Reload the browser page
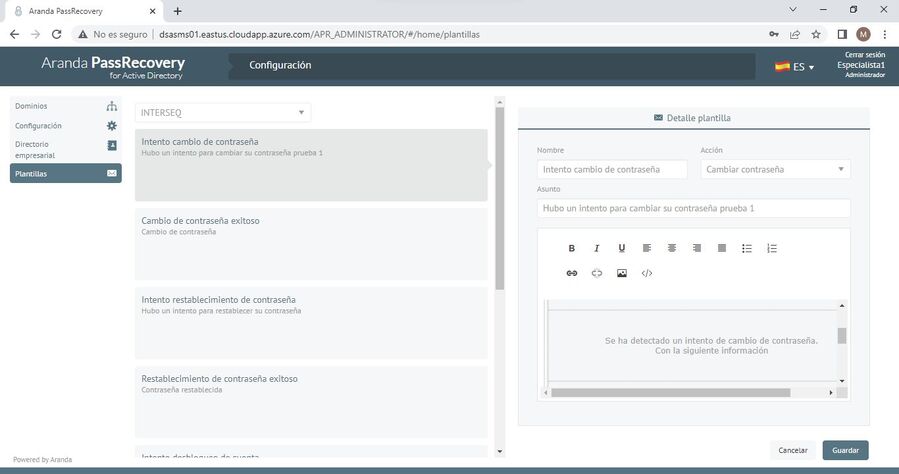 coord(56,34)
